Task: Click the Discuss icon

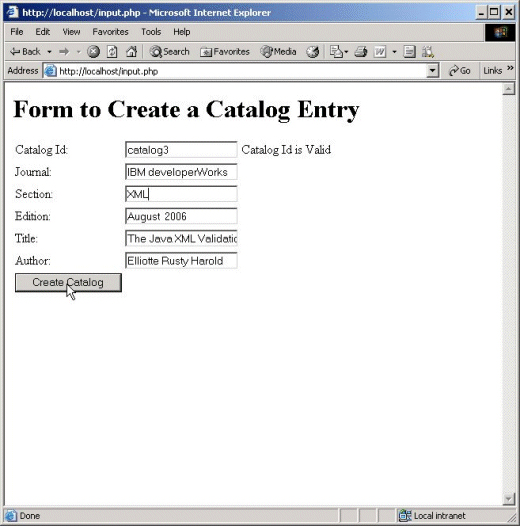Action: coord(409,52)
